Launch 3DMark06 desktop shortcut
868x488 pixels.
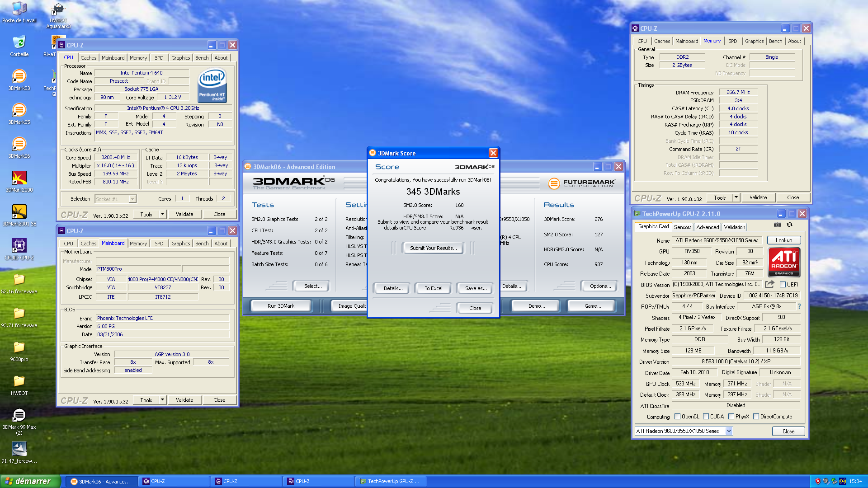pos(19,148)
